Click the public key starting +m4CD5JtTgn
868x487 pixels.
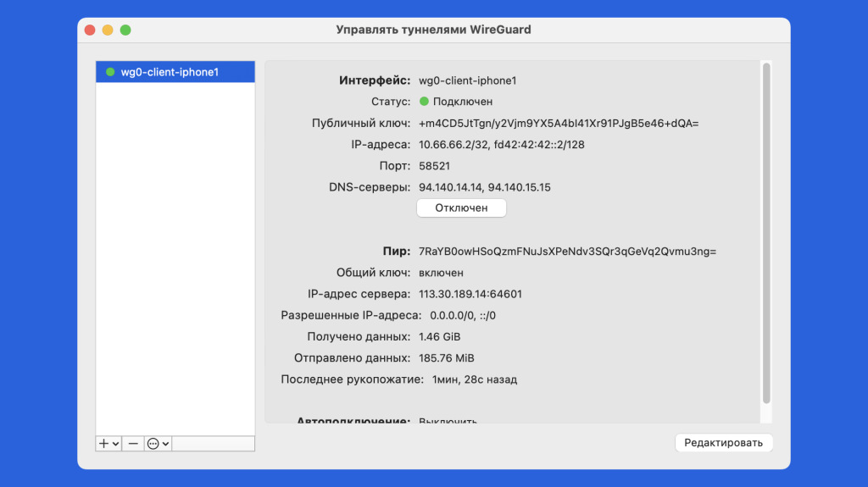coord(559,123)
